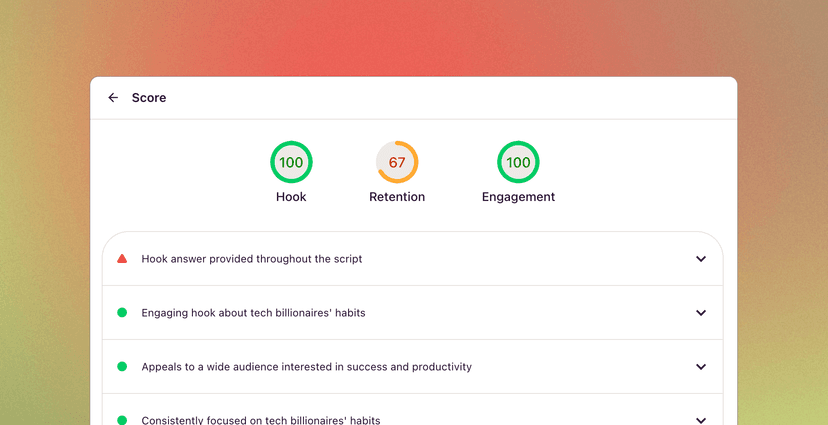Expand Engaging hook about tech billionaires chevron

click(701, 313)
